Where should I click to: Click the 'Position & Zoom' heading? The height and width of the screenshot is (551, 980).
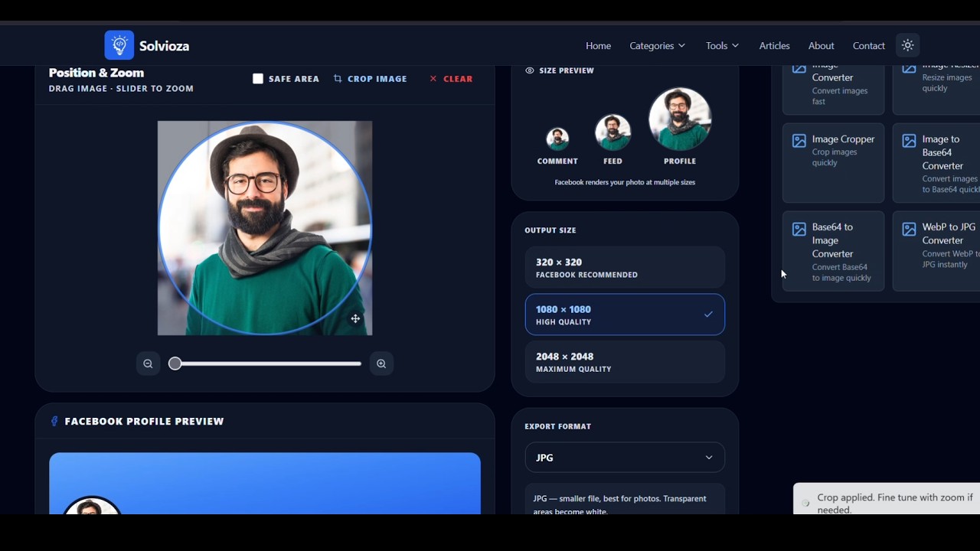[96, 73]
